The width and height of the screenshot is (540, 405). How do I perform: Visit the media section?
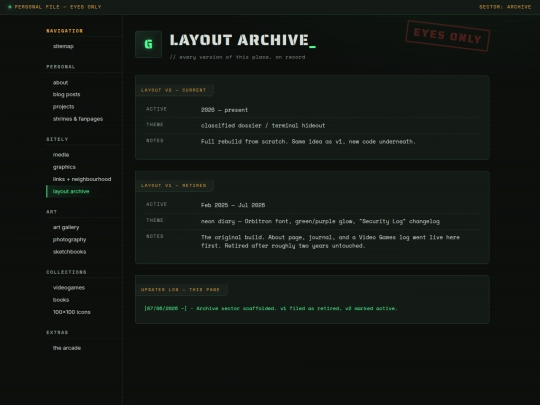(x=61, y=155)
